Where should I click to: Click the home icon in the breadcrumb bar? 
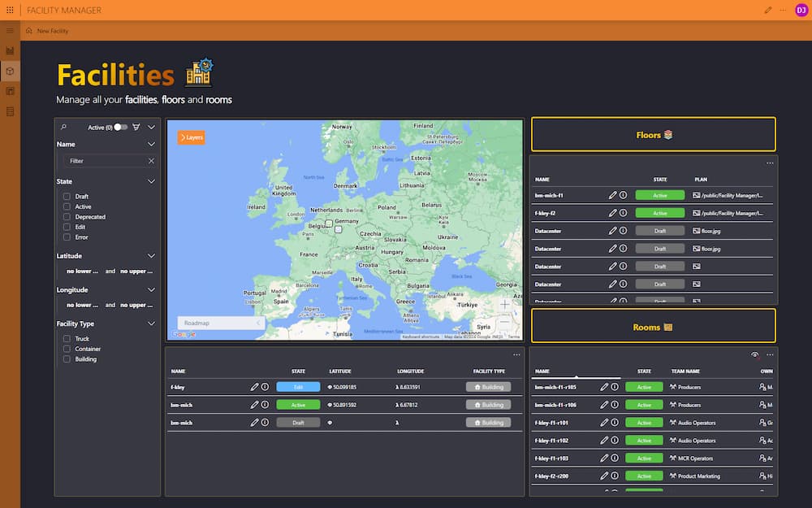pos(29,31)
